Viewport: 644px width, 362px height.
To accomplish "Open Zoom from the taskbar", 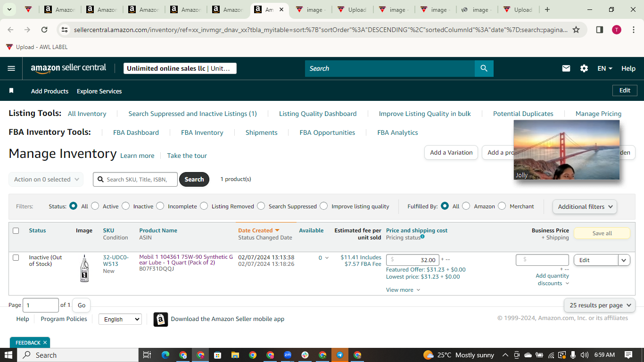I will tap(288, 355).
